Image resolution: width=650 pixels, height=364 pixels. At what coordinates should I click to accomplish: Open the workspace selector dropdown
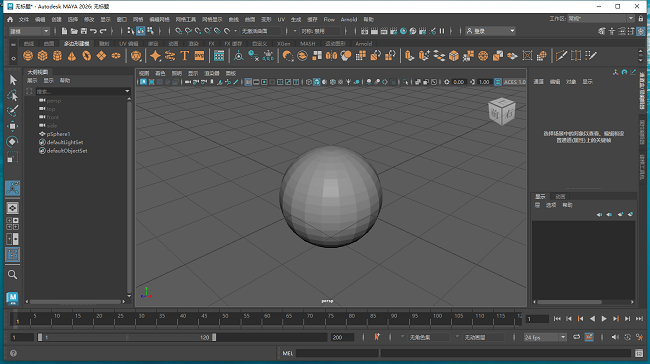tap(601, 19)
